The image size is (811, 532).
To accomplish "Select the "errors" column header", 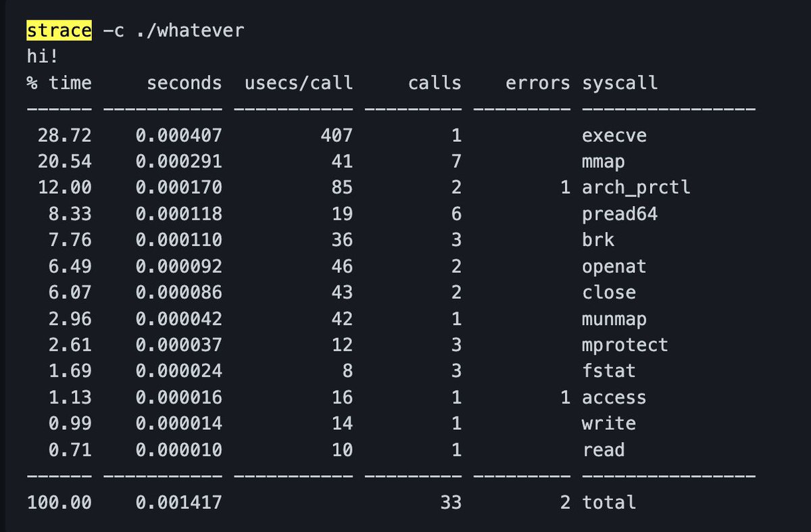I will [538, 83].
